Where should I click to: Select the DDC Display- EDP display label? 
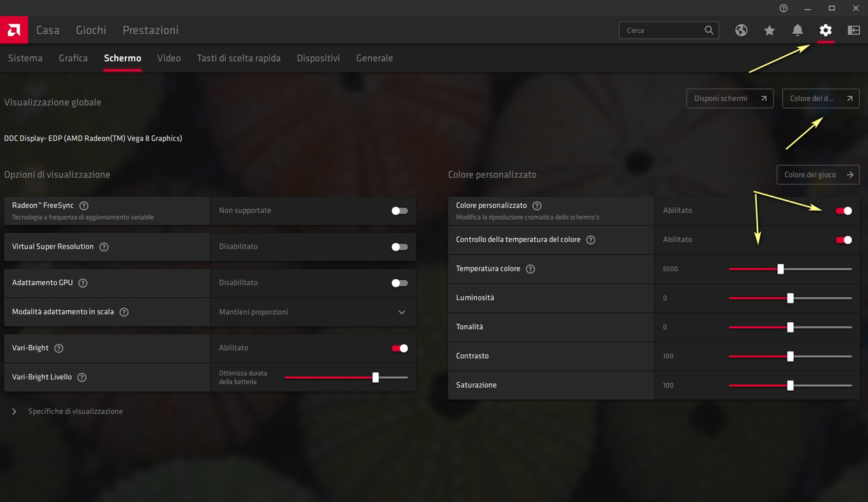(x=93, y=138)
